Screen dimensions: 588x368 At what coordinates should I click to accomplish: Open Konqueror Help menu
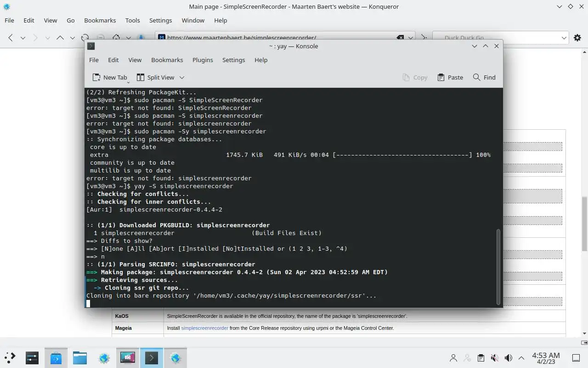tap(220, 20)
